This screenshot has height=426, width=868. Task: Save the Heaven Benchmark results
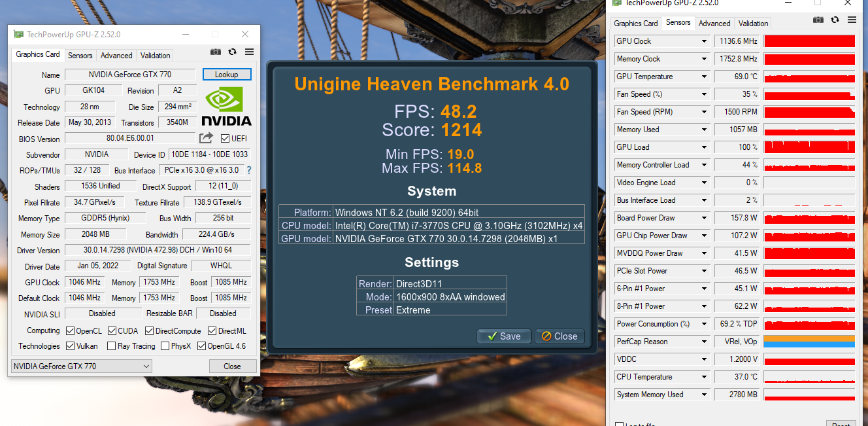click(504, 336)
